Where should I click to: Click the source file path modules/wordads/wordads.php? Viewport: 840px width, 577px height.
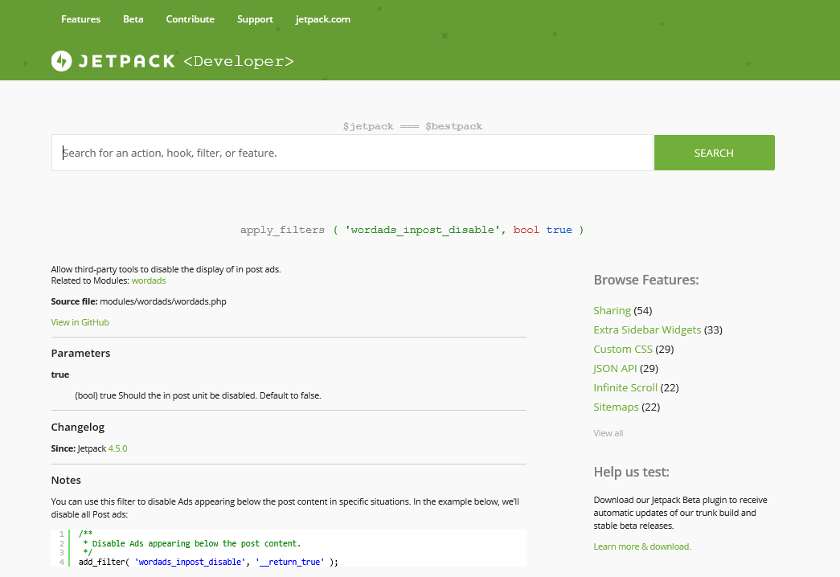[x=163, y=302]
